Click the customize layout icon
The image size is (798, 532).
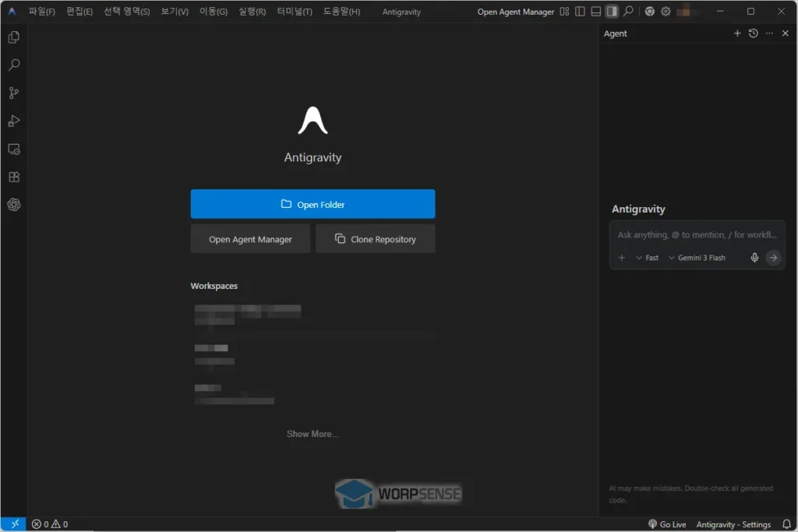(564, 11)
